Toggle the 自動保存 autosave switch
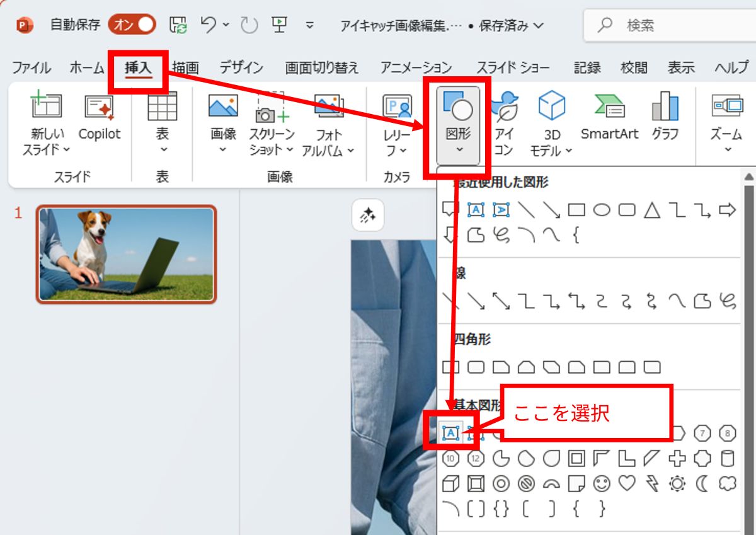This screenshot has width=756, height=535. [x=131, y=25]
